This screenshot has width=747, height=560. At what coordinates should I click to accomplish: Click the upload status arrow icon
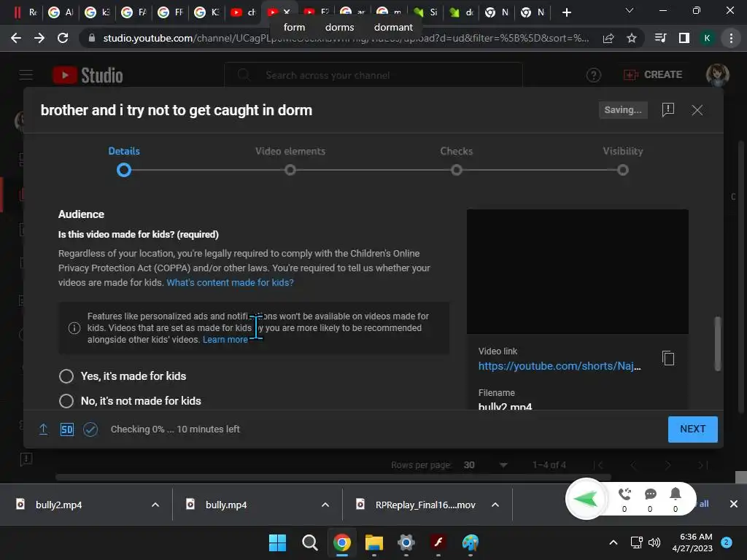pyautogui.click(x=43, y=429)
